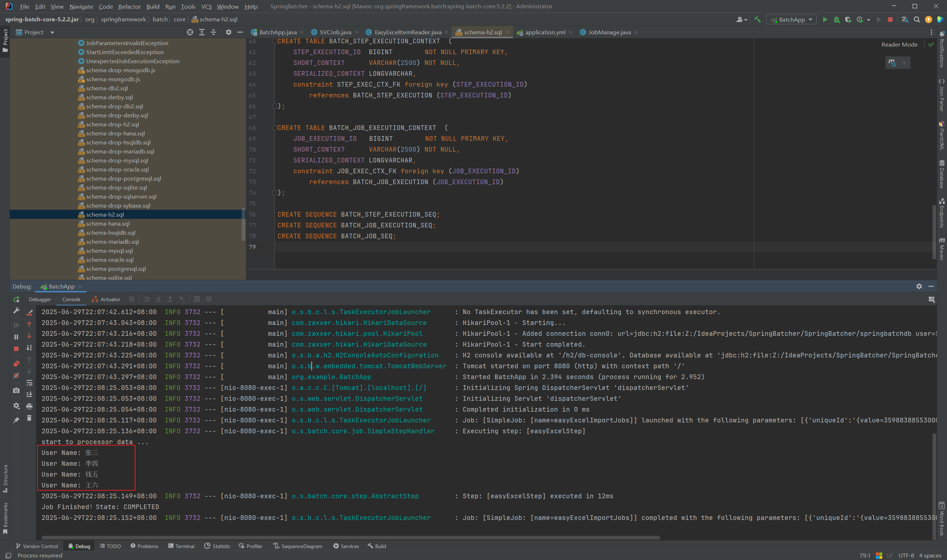Open the wrench icon in the Debug panel
This screenshot has width=947, height=560.
tap(16, 311)
